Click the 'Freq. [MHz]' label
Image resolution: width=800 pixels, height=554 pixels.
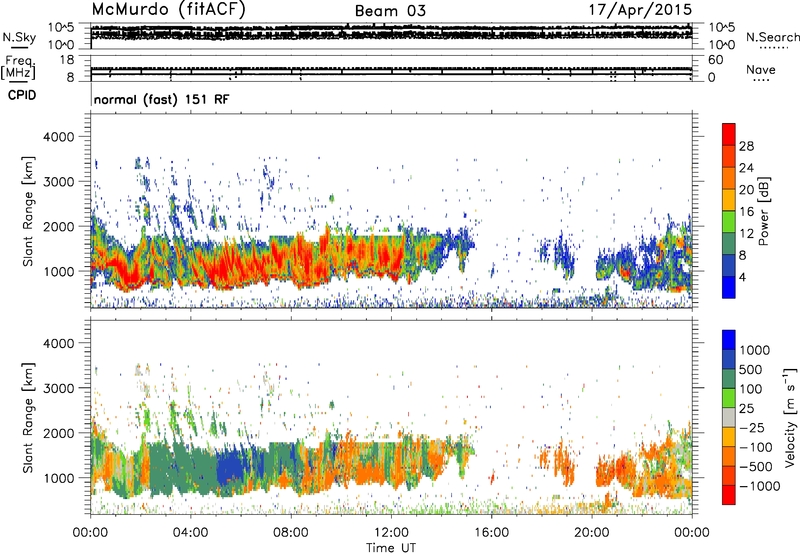(x=18, y=67)
